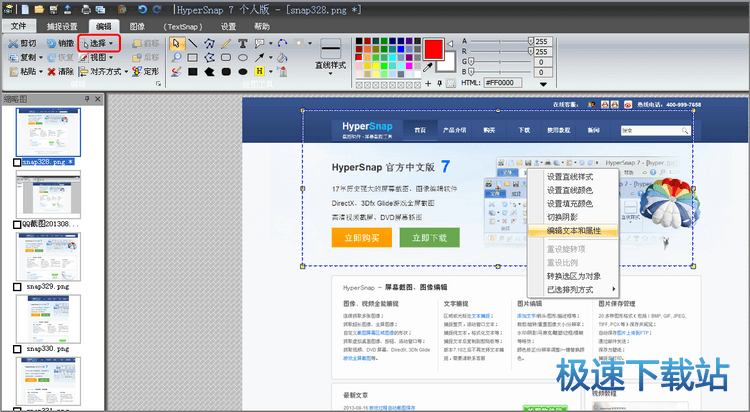Tick the checkbox beside snap328.png thumbnail
Screen dimensions: 750x412
point(17,163)
